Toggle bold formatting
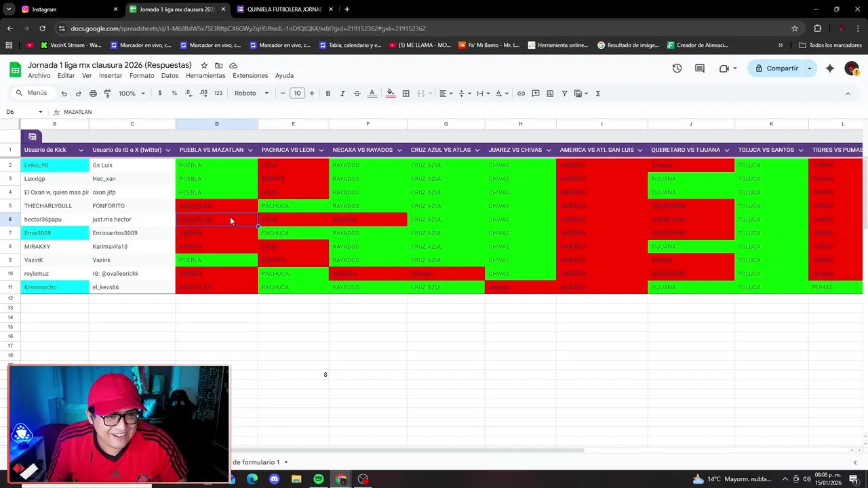The width and height of the screenshot is (868, 488). coord(328,94)
